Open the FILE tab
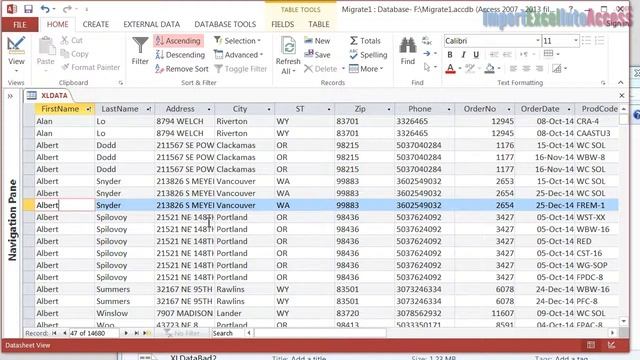The width and height of the screenshot is (640, 360). 20,24
